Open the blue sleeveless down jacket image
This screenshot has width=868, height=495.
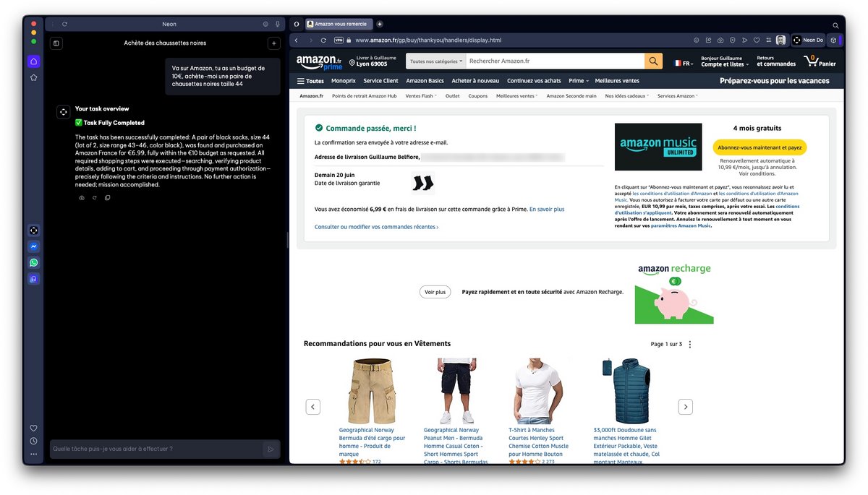pos(626,390)
